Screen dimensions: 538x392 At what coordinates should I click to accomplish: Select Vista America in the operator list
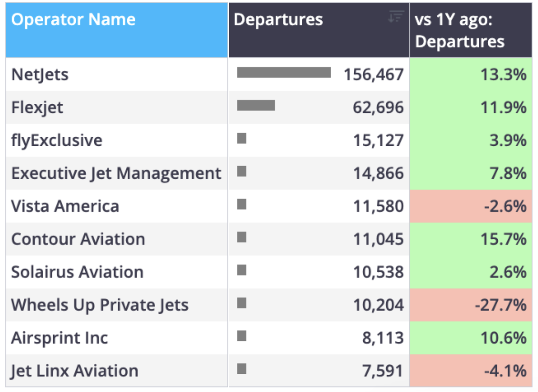pos(65,206)
